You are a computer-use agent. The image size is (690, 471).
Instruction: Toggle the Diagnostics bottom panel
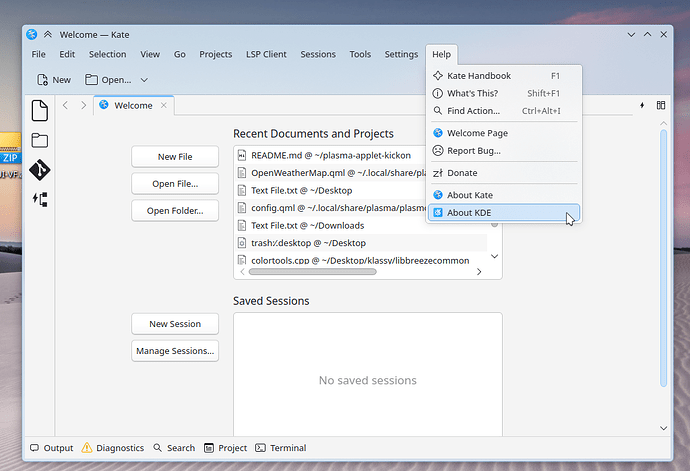coord(113,448)
